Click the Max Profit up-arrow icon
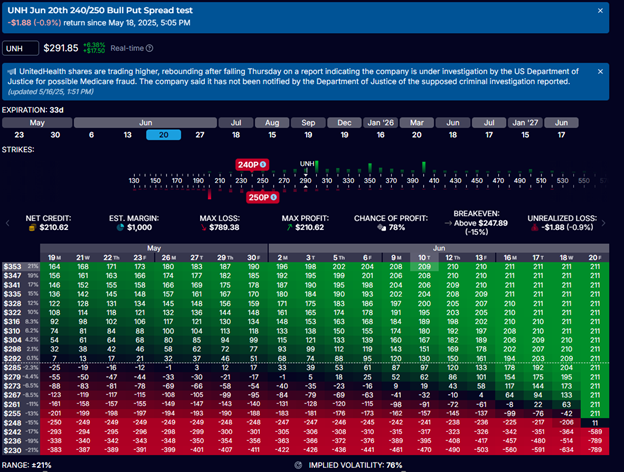 click(289, 228)
